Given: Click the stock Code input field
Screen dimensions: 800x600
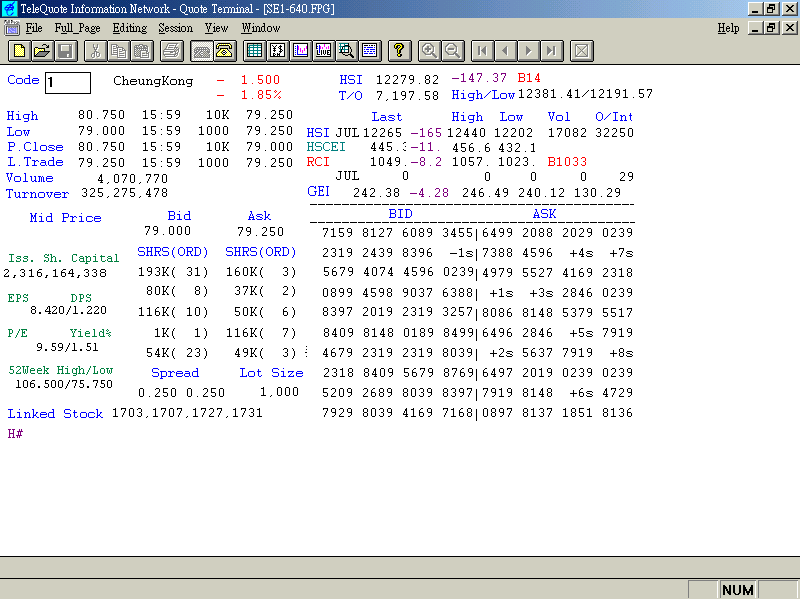Looking at the screenshot, I should (x=68, y=83).
